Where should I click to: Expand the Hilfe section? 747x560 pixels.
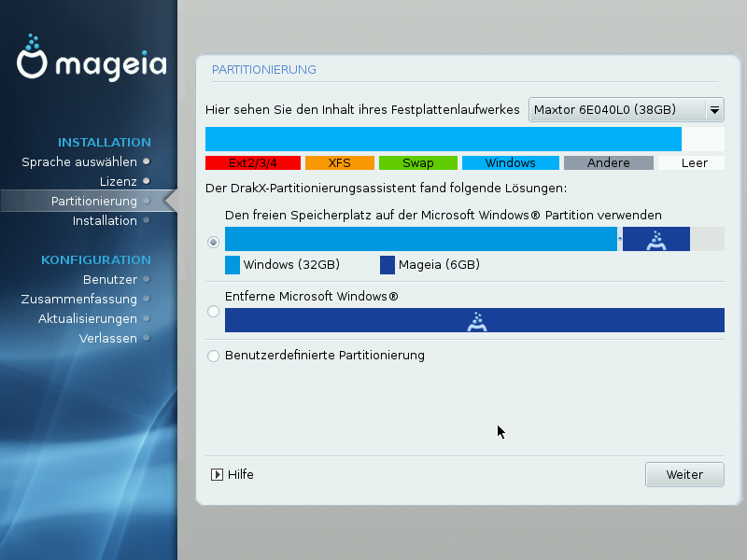click(232, 474)
